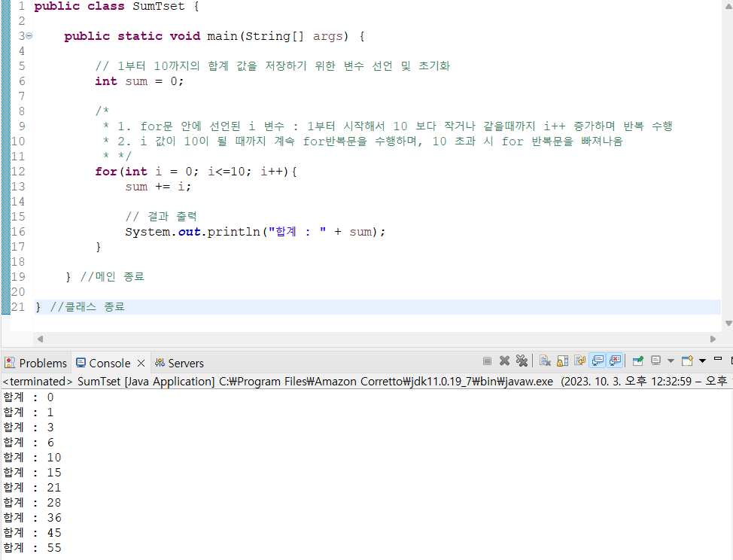Click the terminated SumTset launch description line
This screenshot has height=560, width=733.
[366, 382]
